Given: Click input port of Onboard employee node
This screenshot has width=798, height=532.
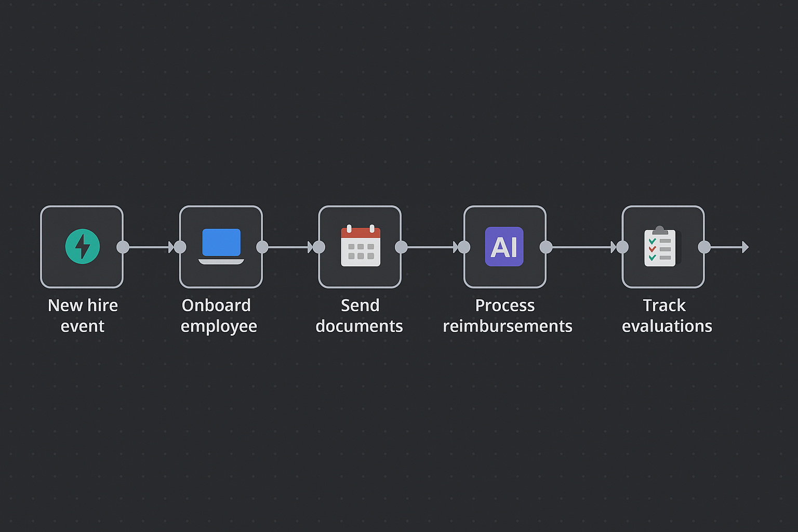Looking at the screenshot, I should [180, 247].
